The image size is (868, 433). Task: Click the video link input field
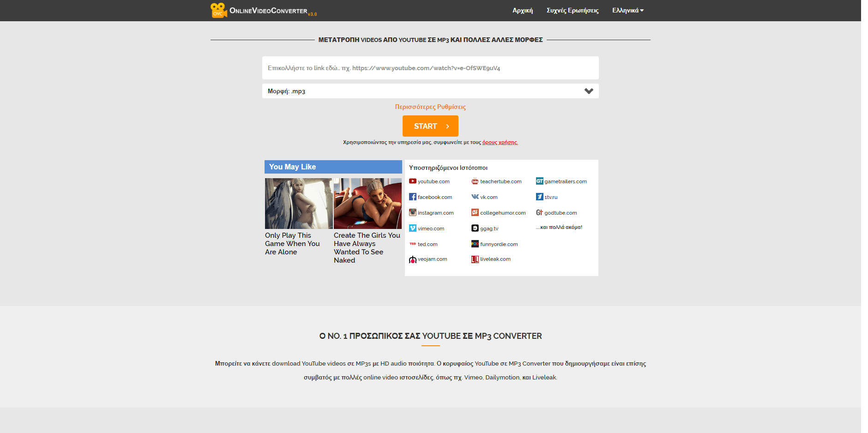[x=430, y=68]
